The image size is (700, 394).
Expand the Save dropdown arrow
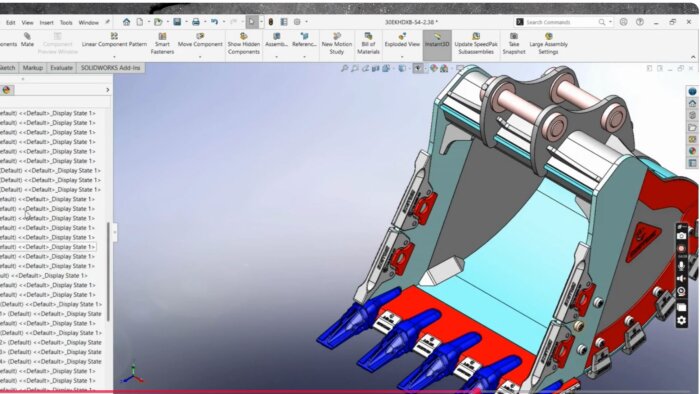tap(186, 22)
